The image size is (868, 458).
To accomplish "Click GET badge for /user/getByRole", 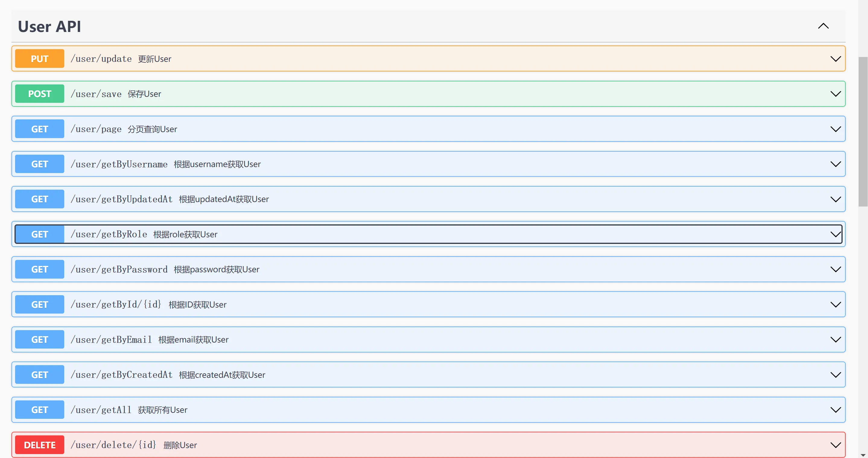I will tap(40, 234).
